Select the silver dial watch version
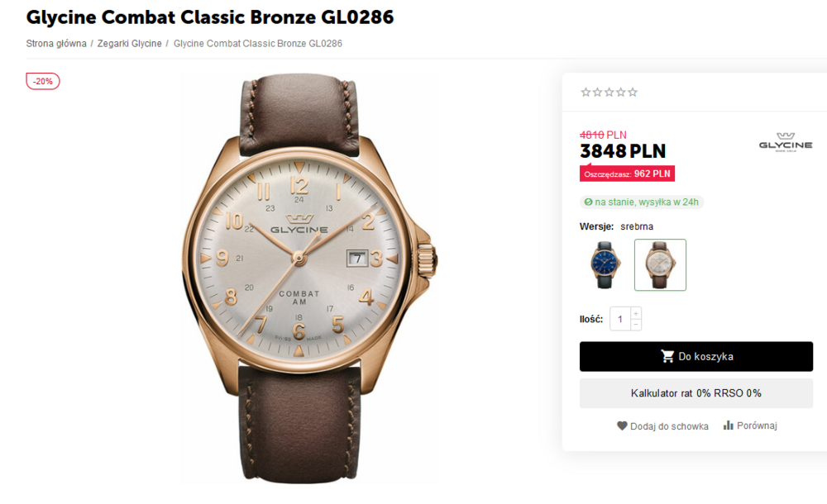This screenshot has width=827, height=504. 660,265
